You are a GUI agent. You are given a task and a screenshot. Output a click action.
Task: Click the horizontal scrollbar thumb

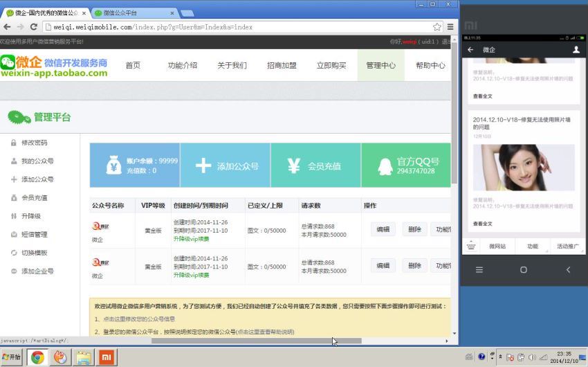[x=257, y=341]
